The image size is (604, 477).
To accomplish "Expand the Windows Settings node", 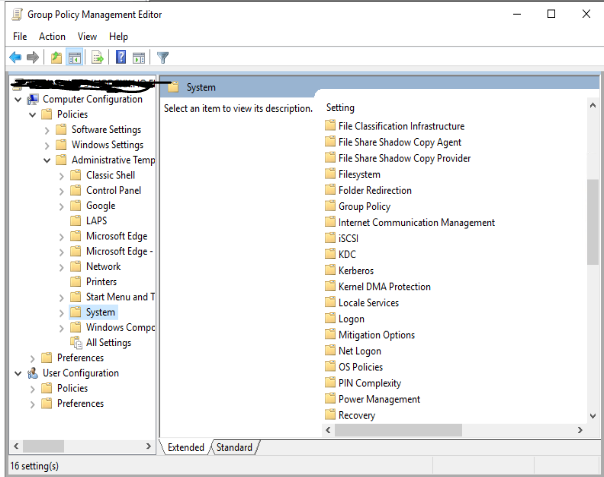I will point(47,145).
